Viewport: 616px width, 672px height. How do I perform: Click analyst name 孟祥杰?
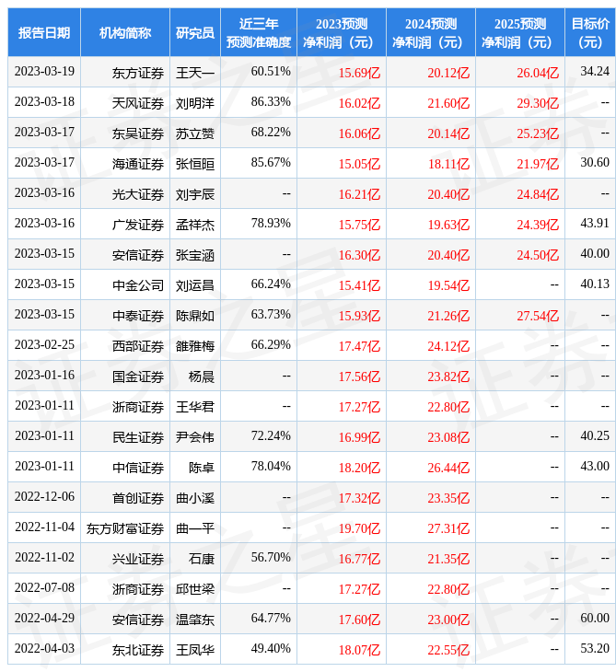click(195, 225)
